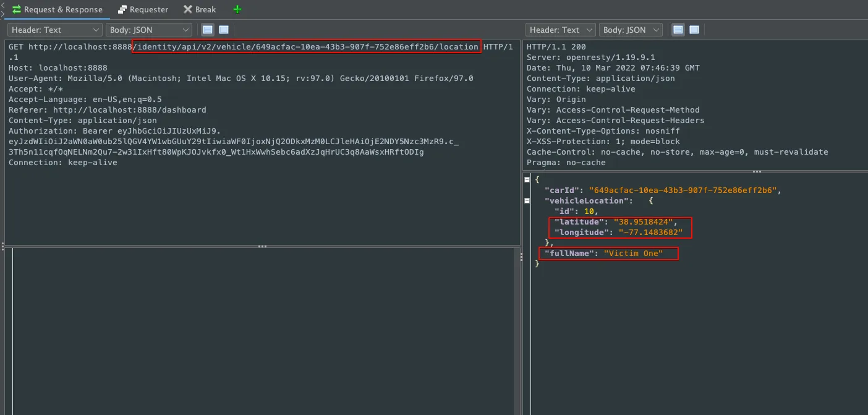868x415 pixels.
Task: Click the Authorization: Bearer header line
Action: 114,131
